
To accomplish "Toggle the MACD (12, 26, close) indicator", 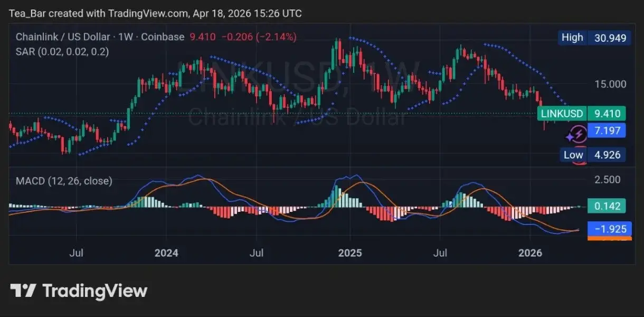I will [64, 181].
